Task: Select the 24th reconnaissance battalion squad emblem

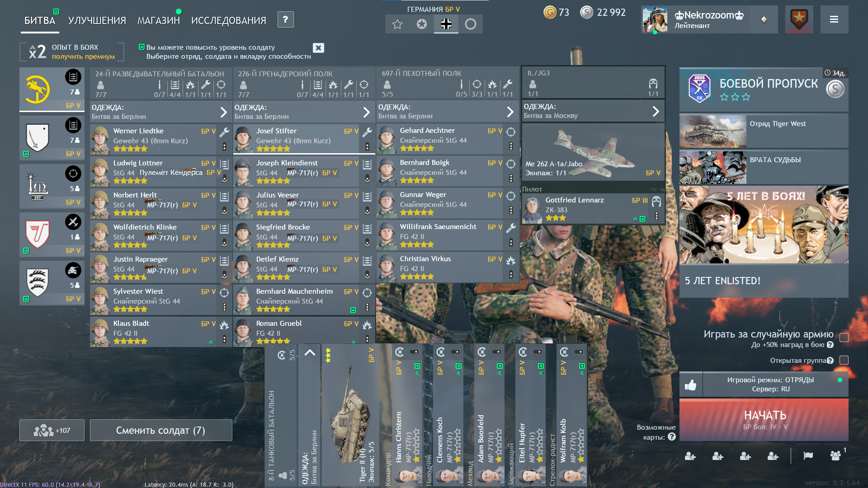Action: pos(38,89)
